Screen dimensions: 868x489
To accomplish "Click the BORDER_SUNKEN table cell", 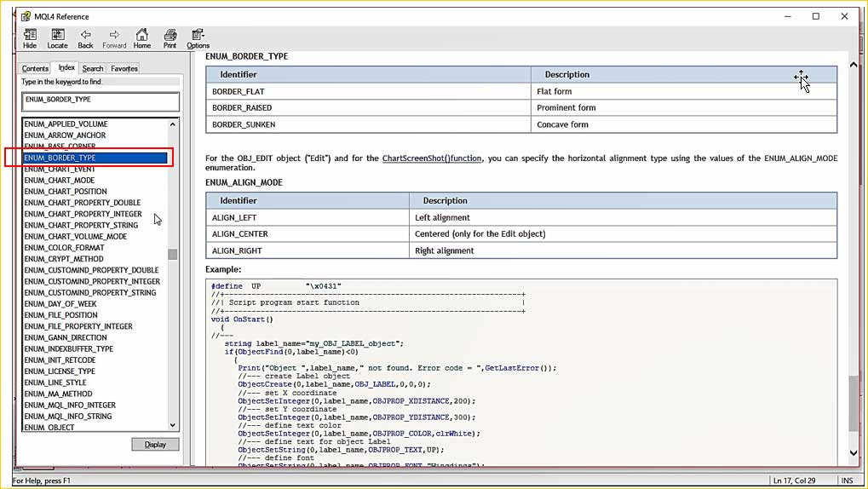I will click(x=368, y=124).
